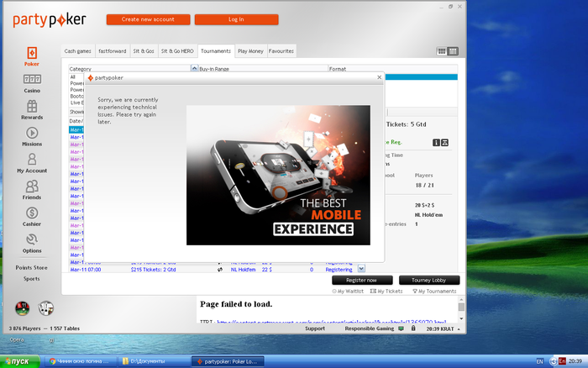Click partypoker Poker Lobby taskbar button
The image size is (588, 368).
[x=228, y=361]
